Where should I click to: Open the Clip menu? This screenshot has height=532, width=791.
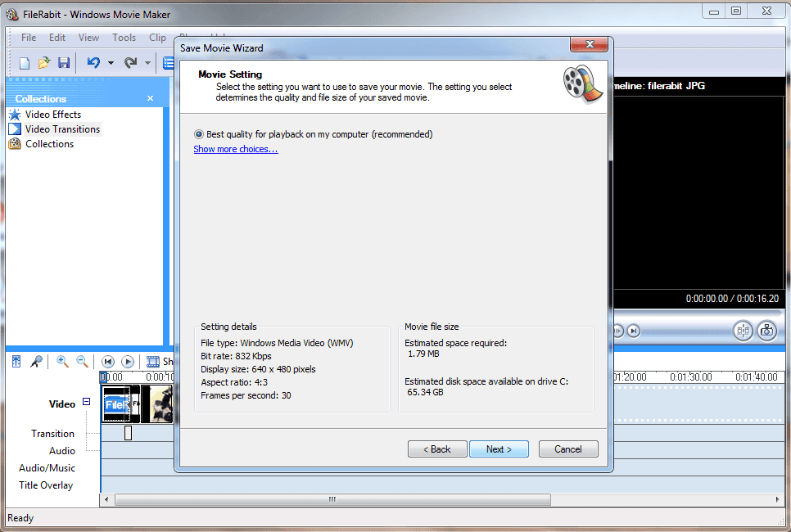(x=157, y=38)
